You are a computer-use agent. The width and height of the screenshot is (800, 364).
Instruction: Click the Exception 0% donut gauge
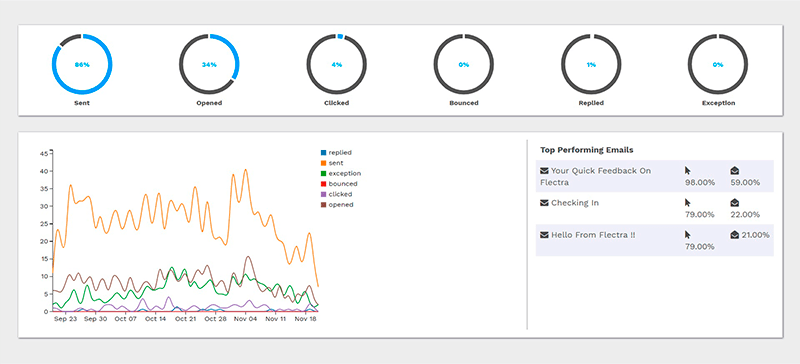718,65
